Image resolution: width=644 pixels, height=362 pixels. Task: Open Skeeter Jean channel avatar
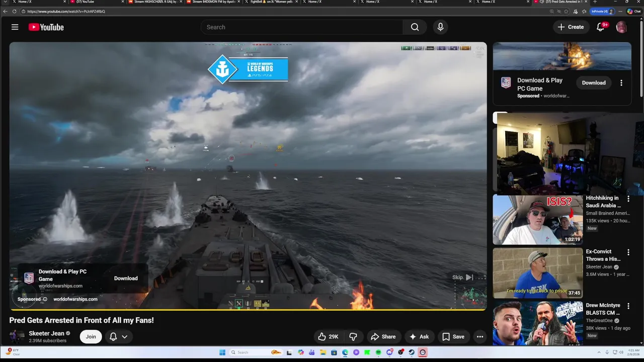click(x=17, y=337)
